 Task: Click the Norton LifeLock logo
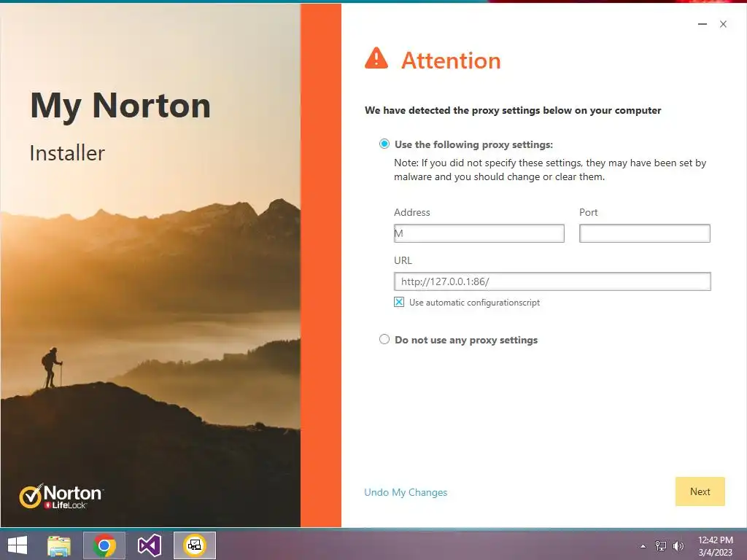point(61,496)
